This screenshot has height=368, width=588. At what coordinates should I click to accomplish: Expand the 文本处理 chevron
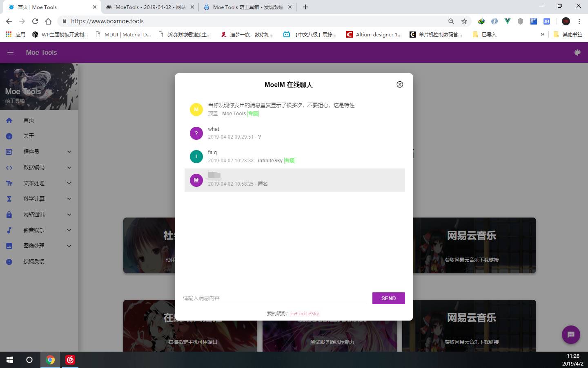click(69, 183)
